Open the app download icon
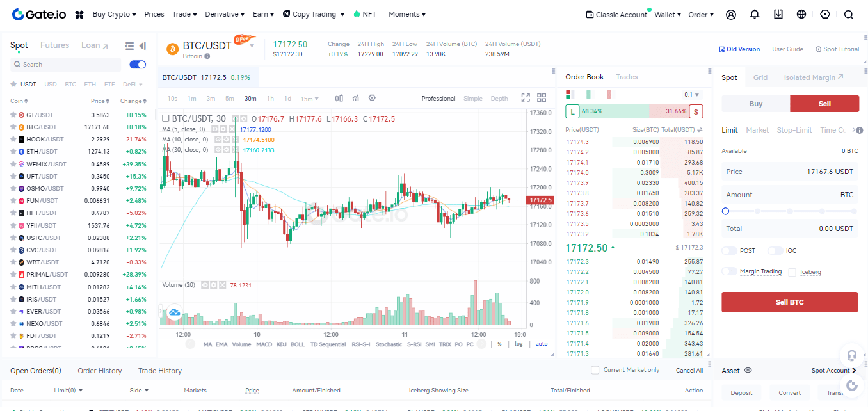 (x=778, y=13)
